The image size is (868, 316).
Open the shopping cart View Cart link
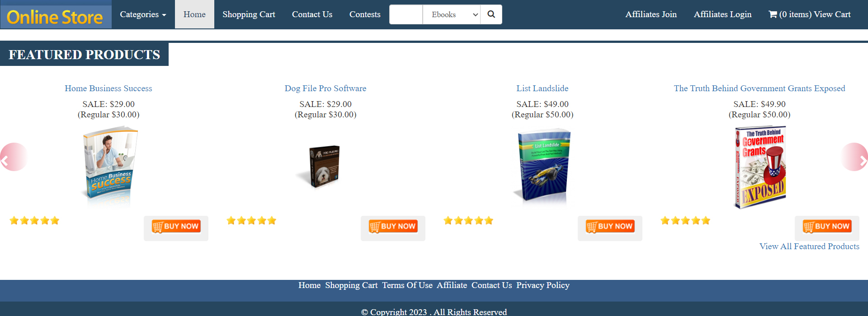coord(810,14)
